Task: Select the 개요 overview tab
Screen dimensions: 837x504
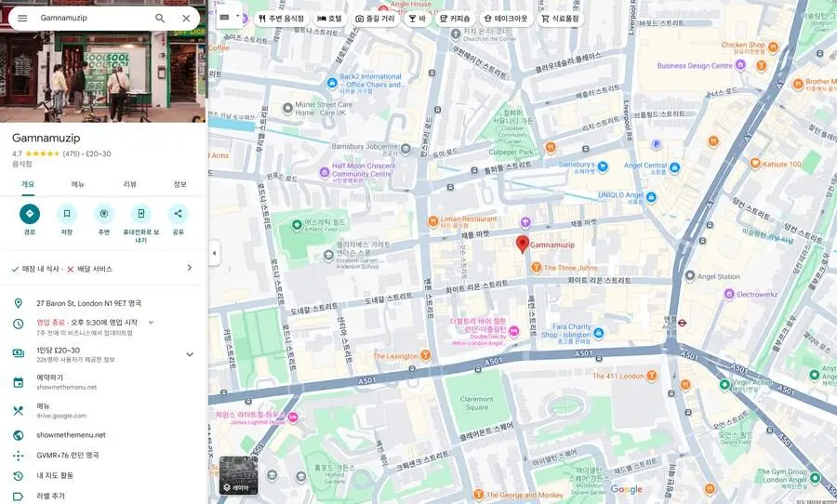Action: click(28, 184)
